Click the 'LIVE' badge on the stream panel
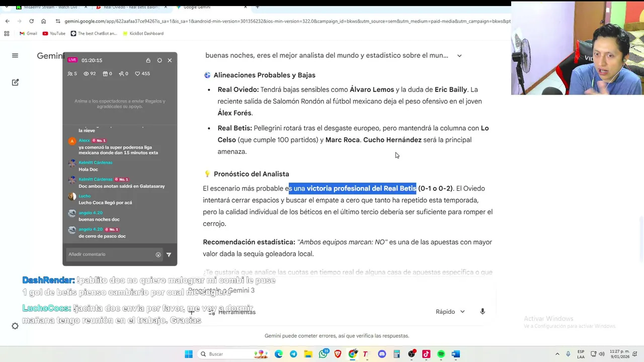The width and height of the screenshot is (644, 362). 72,60
